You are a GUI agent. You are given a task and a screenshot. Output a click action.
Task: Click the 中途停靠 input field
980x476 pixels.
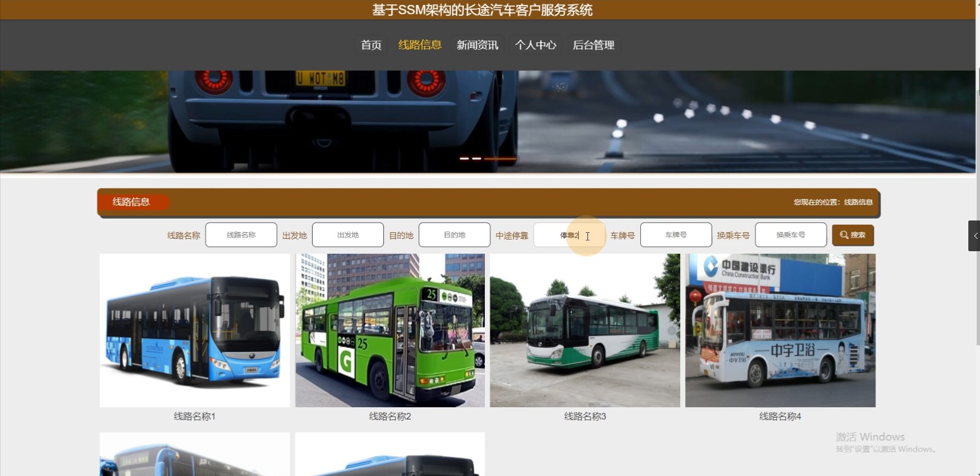point(570,235)
